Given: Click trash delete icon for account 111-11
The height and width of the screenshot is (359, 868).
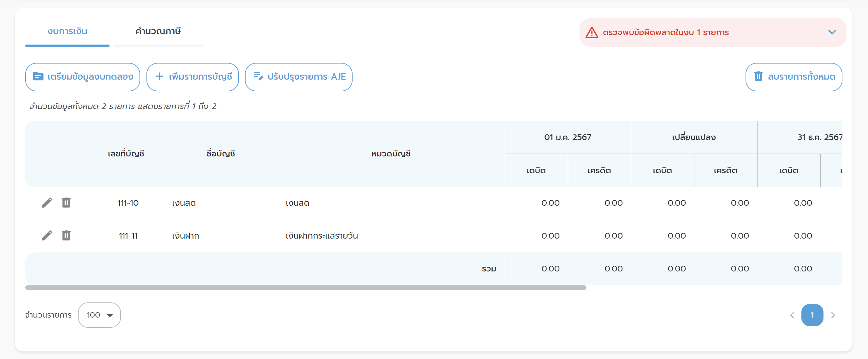Looking at the screenshot, I should 66,235.
